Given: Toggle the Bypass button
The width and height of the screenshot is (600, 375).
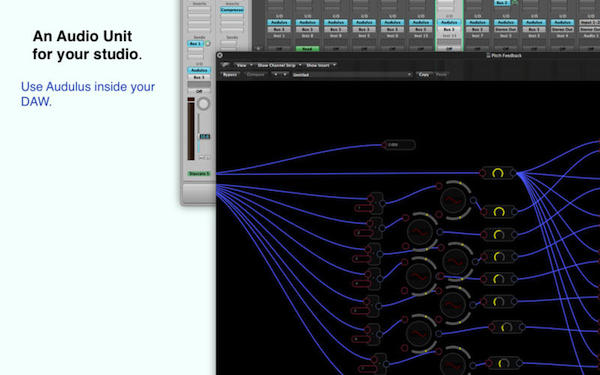Looking at the screenshot, I should click(230, 75).
